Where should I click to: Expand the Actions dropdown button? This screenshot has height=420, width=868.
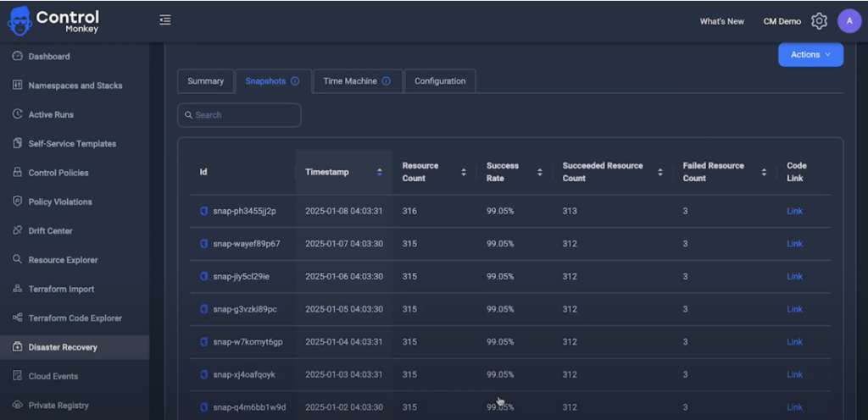pyautogui.click(x=810, y=55)
